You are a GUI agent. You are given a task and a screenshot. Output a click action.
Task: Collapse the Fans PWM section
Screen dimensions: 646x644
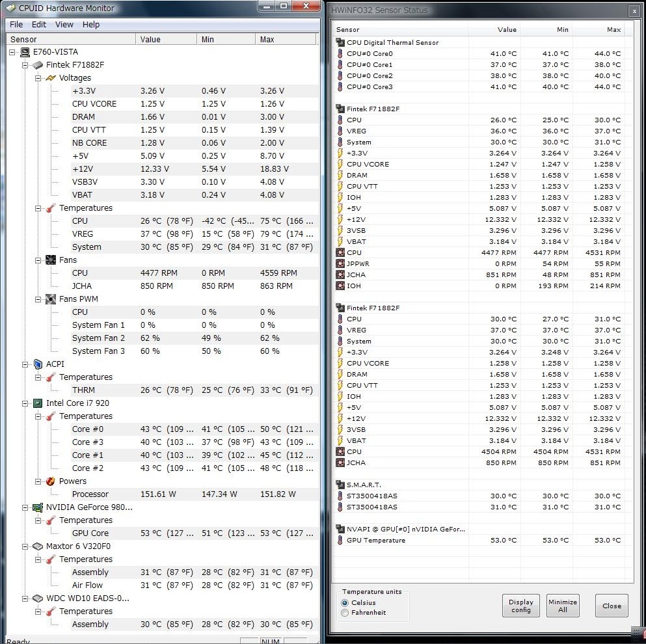tap(38, 299)
